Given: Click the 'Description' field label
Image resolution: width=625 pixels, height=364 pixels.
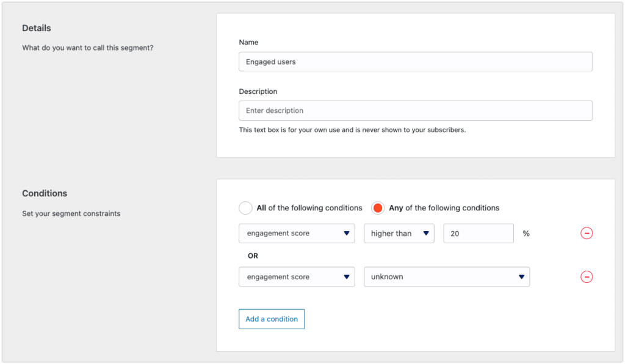Looking at the screenshot, I should click(258, 91).
